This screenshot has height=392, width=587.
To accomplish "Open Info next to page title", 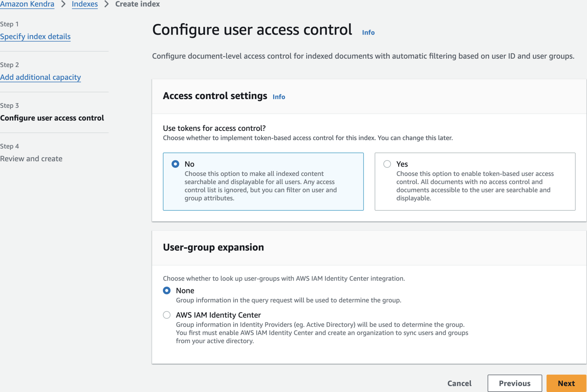I will [x=368, y=33].
